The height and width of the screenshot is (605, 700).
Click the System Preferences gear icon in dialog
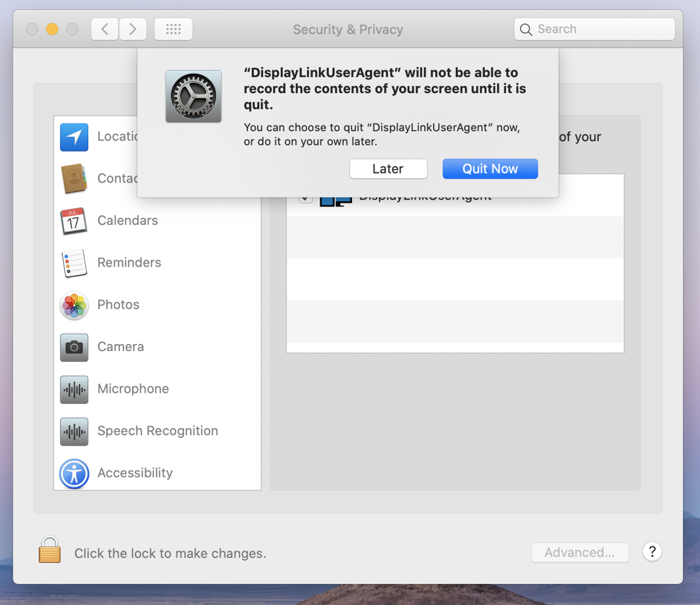(193, 96)
